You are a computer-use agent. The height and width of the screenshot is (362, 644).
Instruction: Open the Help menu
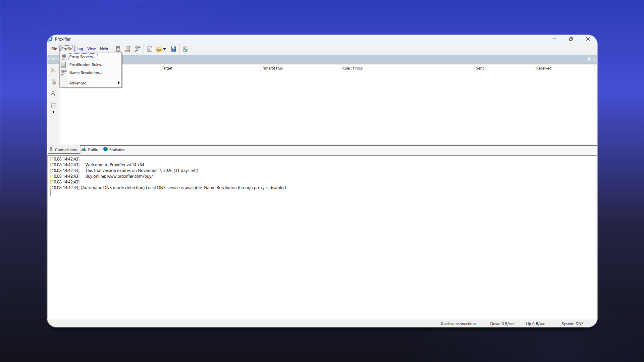coord(104,49)
